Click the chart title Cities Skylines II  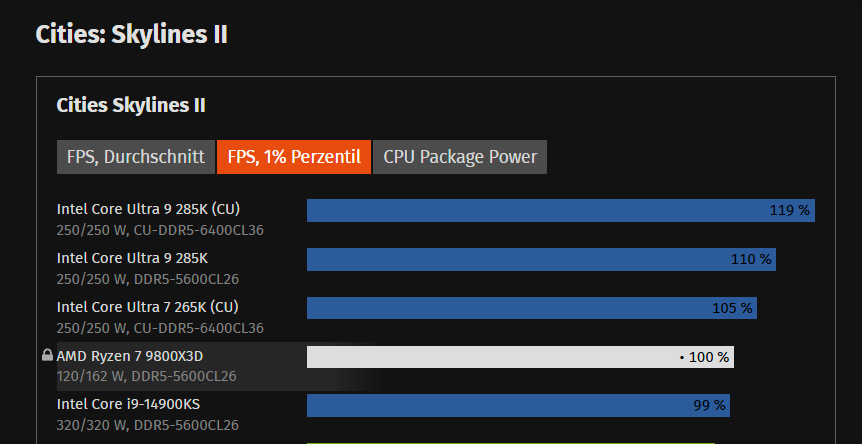[131, 105]
